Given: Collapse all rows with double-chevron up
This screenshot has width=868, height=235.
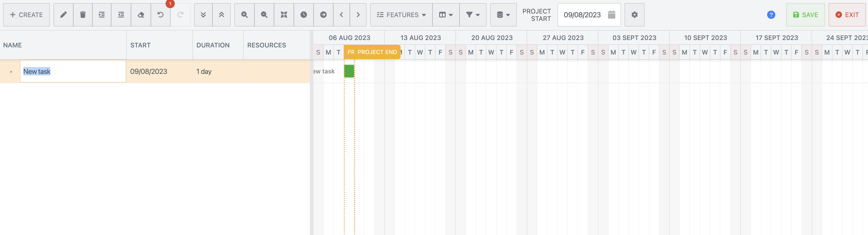Looking at the screenshot, I should pyautogui.click(x=222, y=15).
